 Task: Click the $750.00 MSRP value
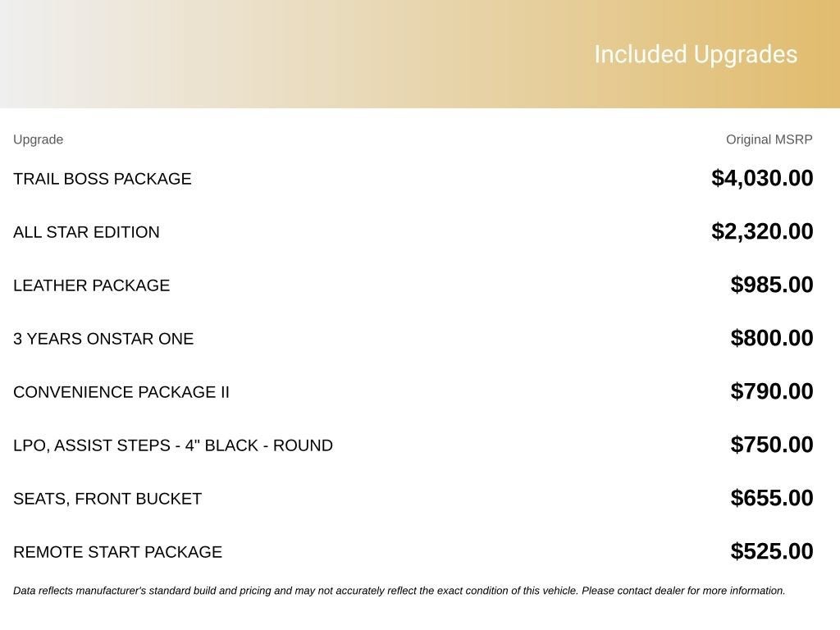(771, 445)
